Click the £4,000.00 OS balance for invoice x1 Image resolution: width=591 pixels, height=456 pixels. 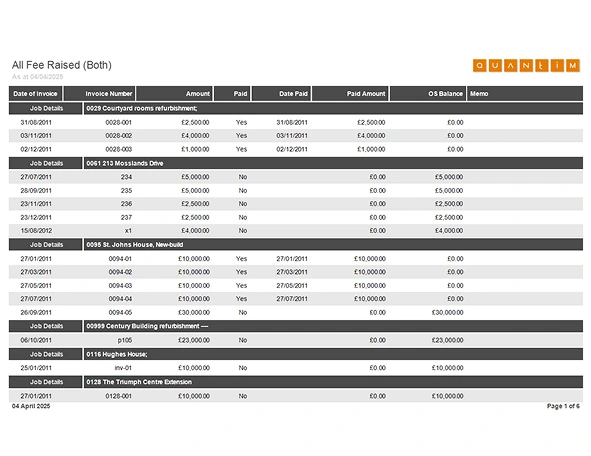(x=449, y=231)
